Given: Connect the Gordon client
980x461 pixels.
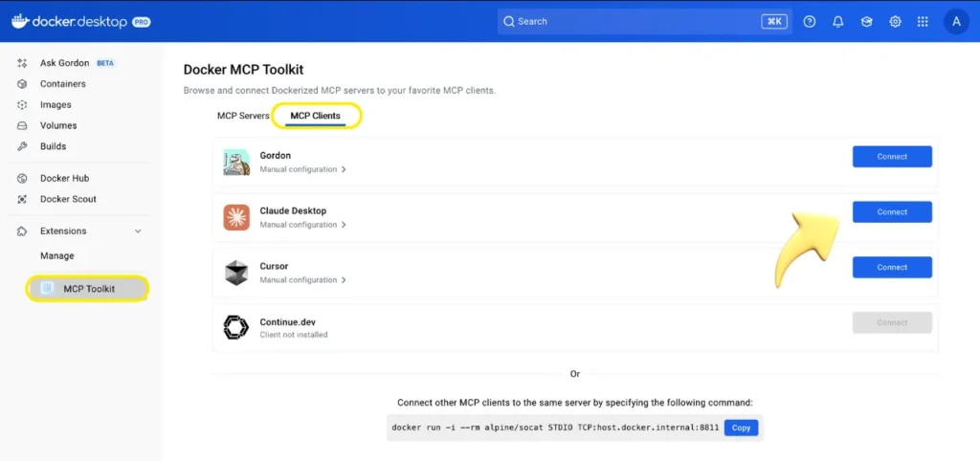Looking at the screenshot, I should pos(892,157).
